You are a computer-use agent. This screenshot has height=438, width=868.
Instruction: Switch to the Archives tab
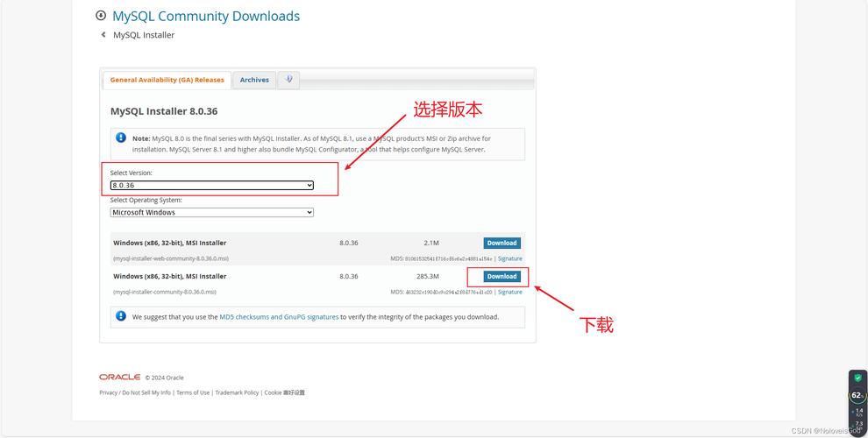(254, 80)
